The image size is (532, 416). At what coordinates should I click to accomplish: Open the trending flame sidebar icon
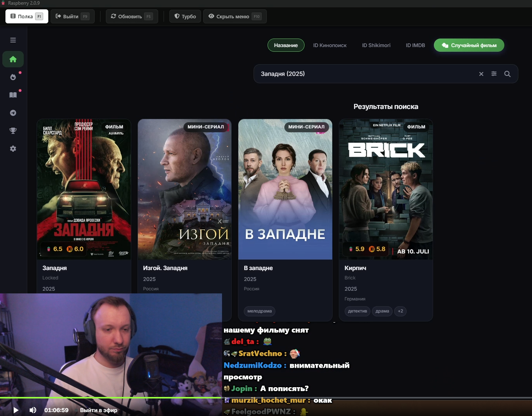point(13,77)
